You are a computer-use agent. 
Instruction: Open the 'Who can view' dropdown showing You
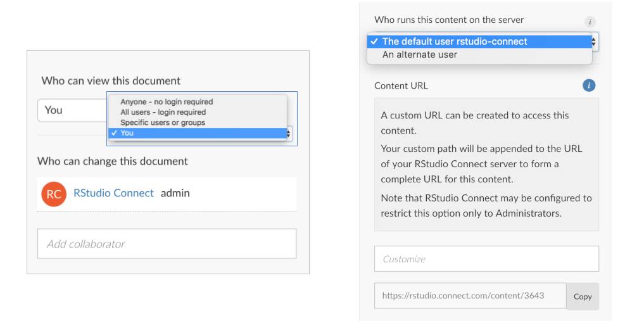[72, 110]
